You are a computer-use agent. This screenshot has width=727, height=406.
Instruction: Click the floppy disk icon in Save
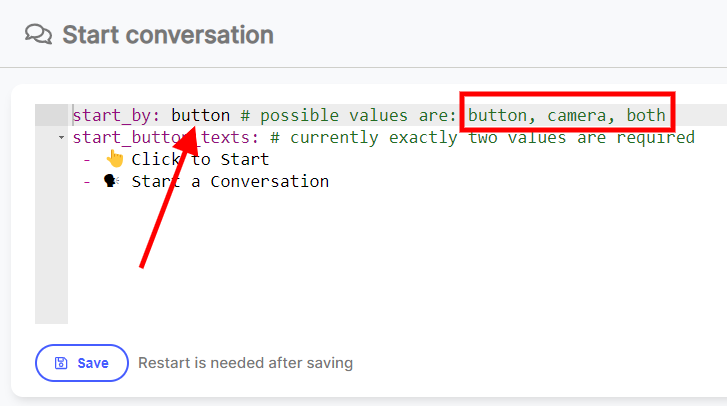tap(61, 363)
